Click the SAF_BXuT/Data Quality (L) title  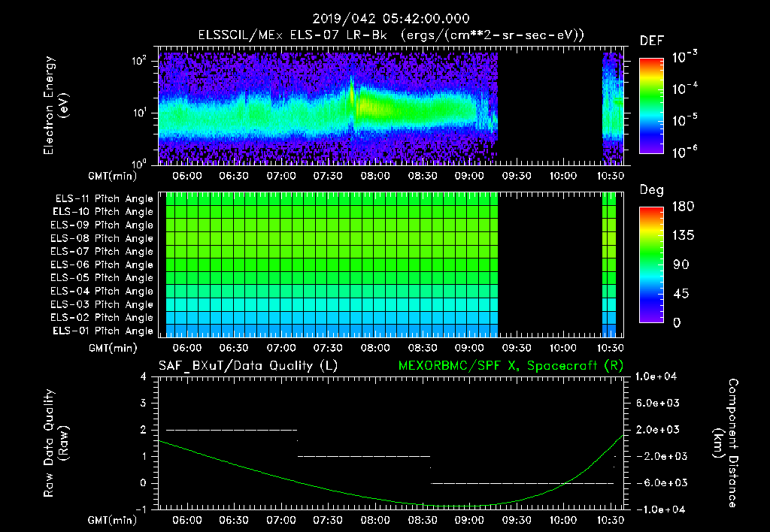pos(248,366)
